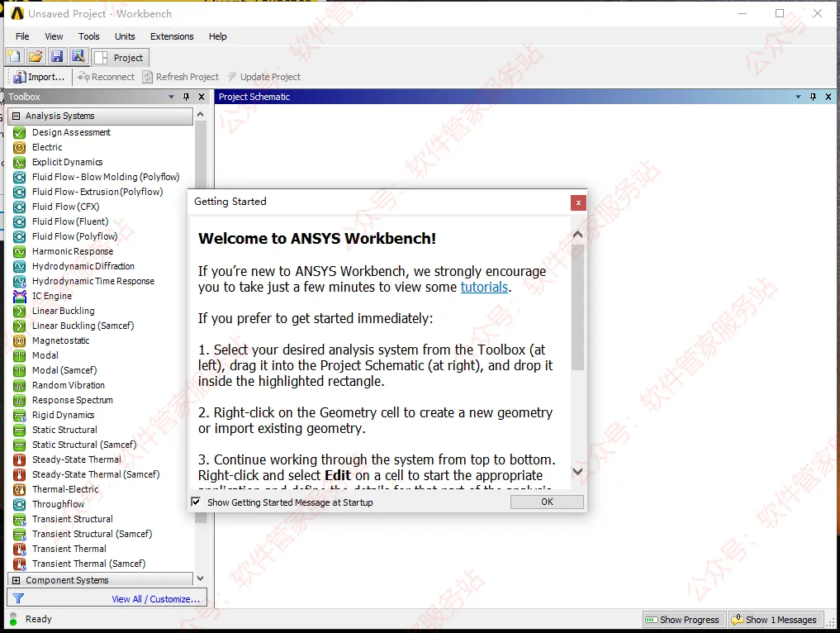
Task: Uncheck Show Getting Started Message at Startup
Action: pos(196,502)
